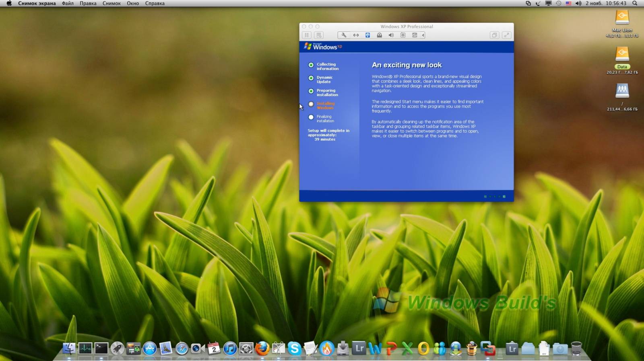The image size is (644, 361).
Task: Open TextEdit from the Dock
Action: (310, 348)
